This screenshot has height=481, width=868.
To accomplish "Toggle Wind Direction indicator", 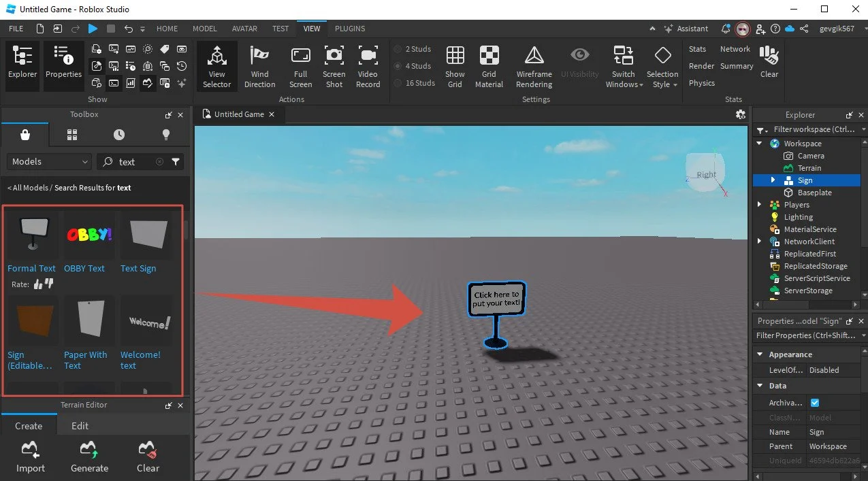I will pos(259,66).
